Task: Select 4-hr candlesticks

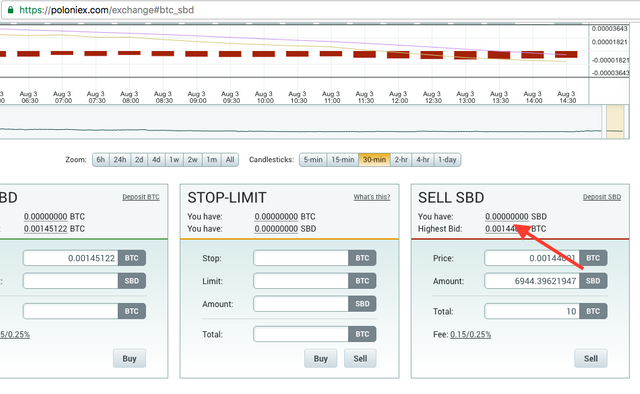Action: tap(423, 160)
